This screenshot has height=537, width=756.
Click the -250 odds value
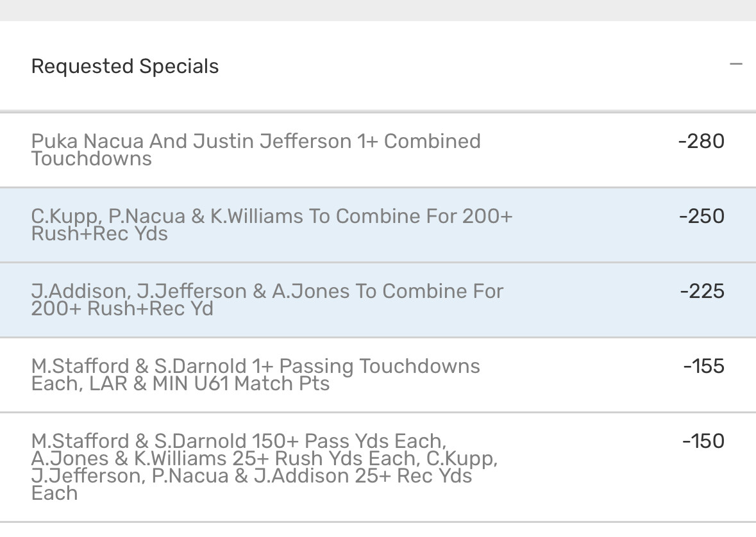pyautogui.click(x=701, y=216)
